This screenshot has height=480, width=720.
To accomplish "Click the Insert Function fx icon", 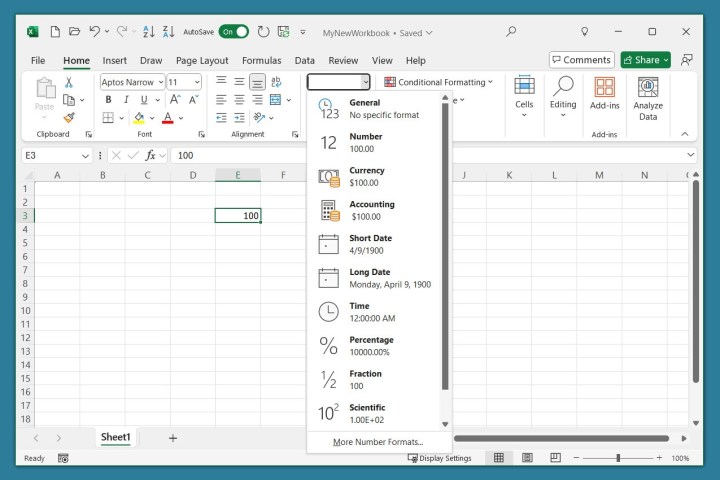I will click(152, 155).
